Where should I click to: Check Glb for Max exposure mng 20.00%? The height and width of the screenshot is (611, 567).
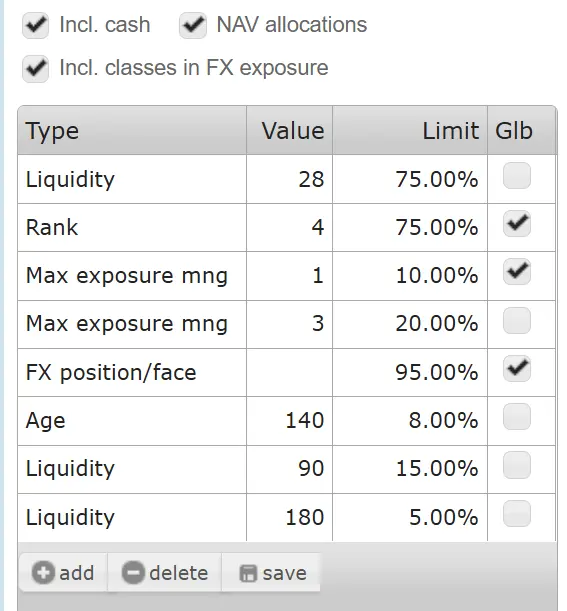(x=517, y=320)
